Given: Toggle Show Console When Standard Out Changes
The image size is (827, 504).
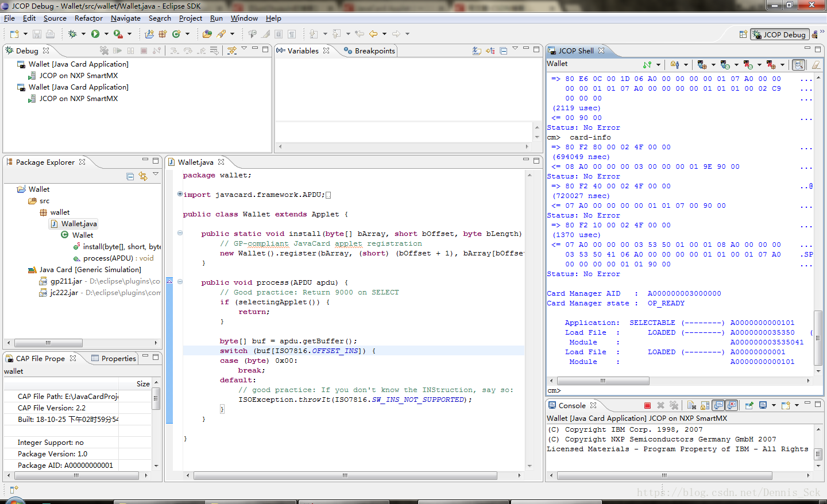Looking at the screenshot, I should click(718, 405).
